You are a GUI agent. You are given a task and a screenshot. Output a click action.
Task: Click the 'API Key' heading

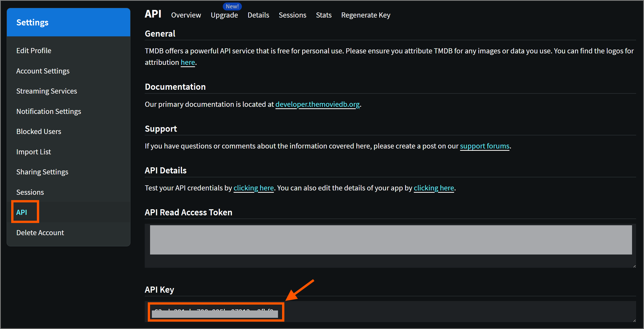[x=159, y=290]
